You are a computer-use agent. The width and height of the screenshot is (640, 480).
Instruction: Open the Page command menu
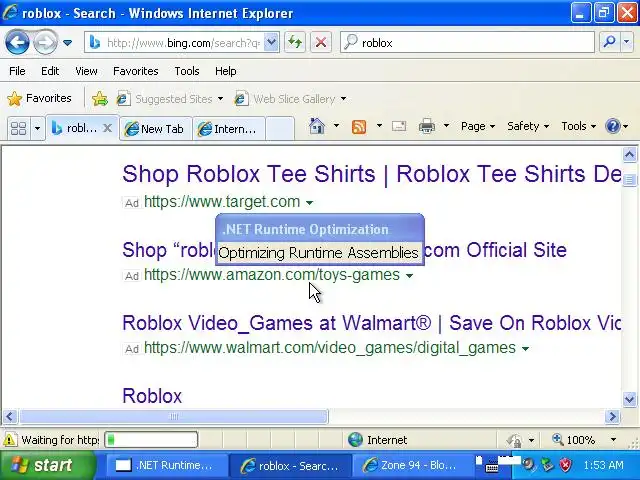[478, 126]
